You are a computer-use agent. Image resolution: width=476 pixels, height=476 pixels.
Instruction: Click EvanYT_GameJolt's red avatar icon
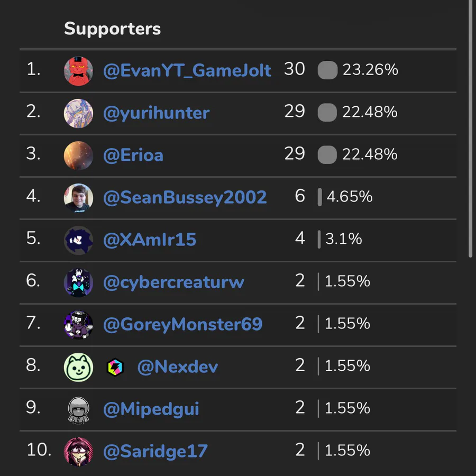(x=78, y=70)
